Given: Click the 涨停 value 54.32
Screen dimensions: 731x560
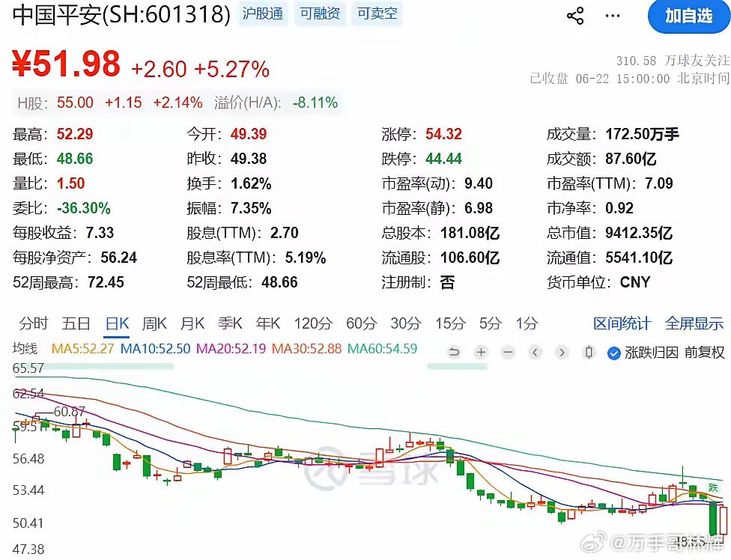Looking at the screenshot, I should click(443, 134).
